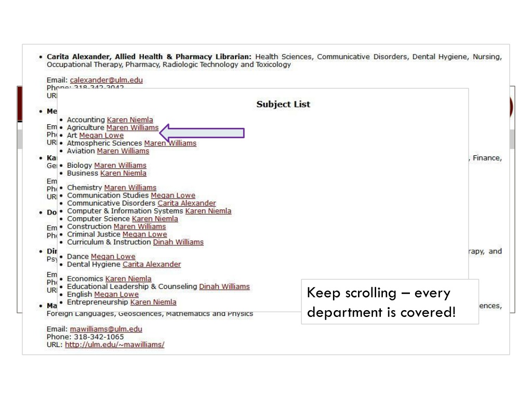Click Maren Williams link beside Construction
This screenshot has height=399, width=532.
pyautogui.click(x=140, y=227)
